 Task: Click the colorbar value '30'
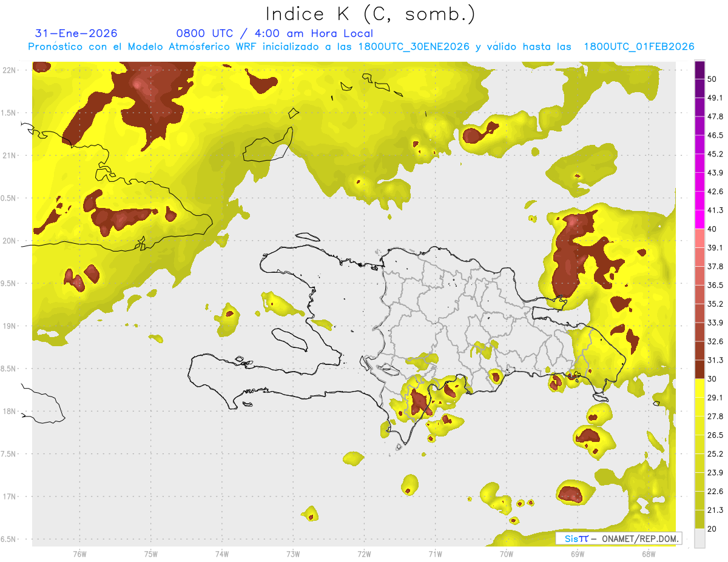click(x=712, y=379)
